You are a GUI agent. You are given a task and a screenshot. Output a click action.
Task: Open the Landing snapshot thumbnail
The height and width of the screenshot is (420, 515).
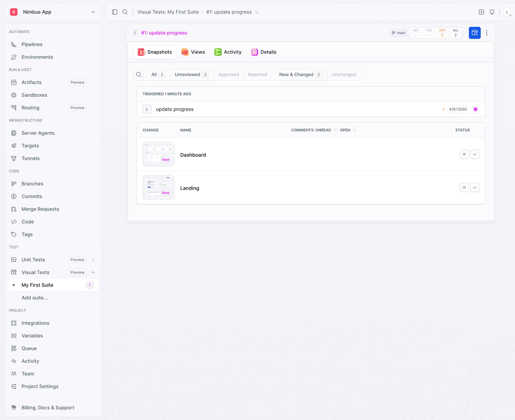click(x=158, y=188)
